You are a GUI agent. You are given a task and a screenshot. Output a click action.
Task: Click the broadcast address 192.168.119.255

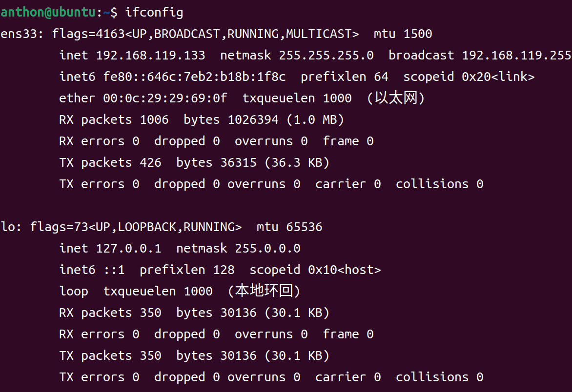[516, 56]
